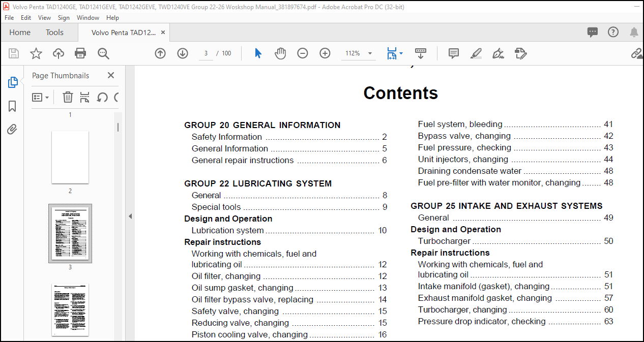644x342 pixels.
Task: Zoom in using the plus icon
Action: 325,53
